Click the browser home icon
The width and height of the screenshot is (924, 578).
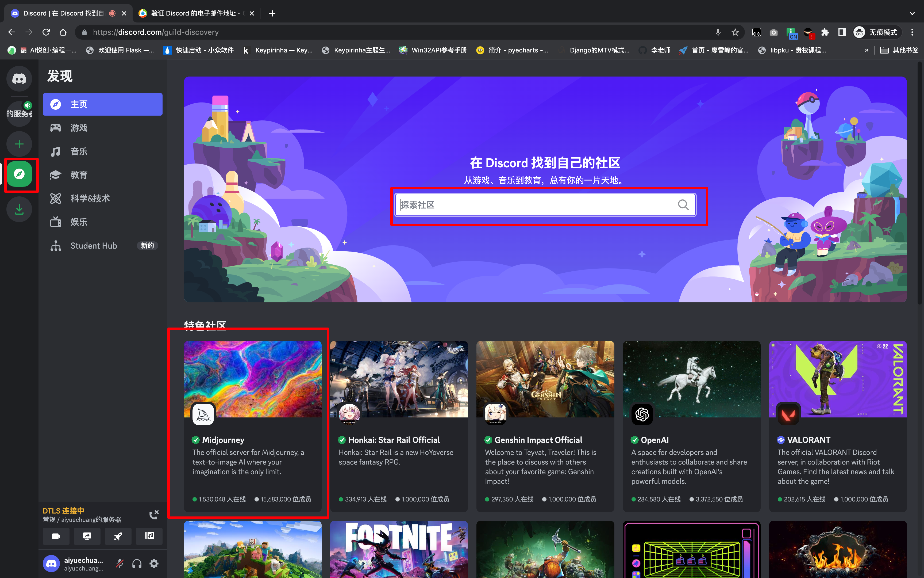[63, 32]
